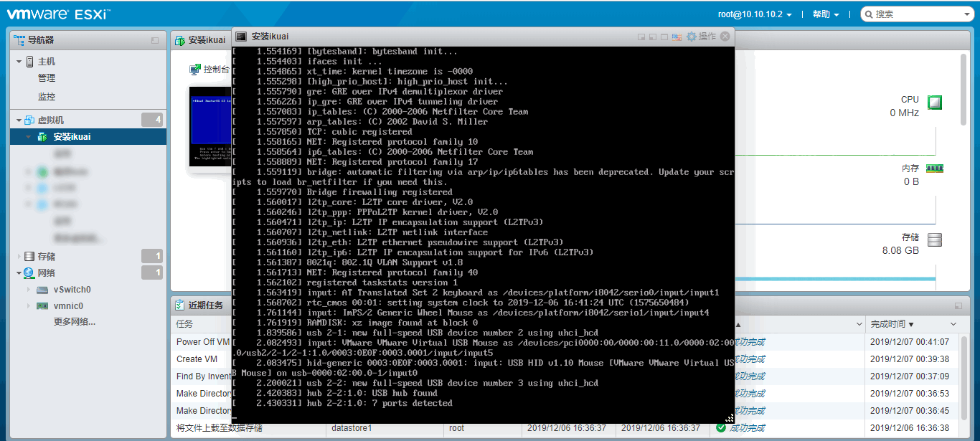Click the 1 badge next to 存储
980x441 pixels.
152,256
